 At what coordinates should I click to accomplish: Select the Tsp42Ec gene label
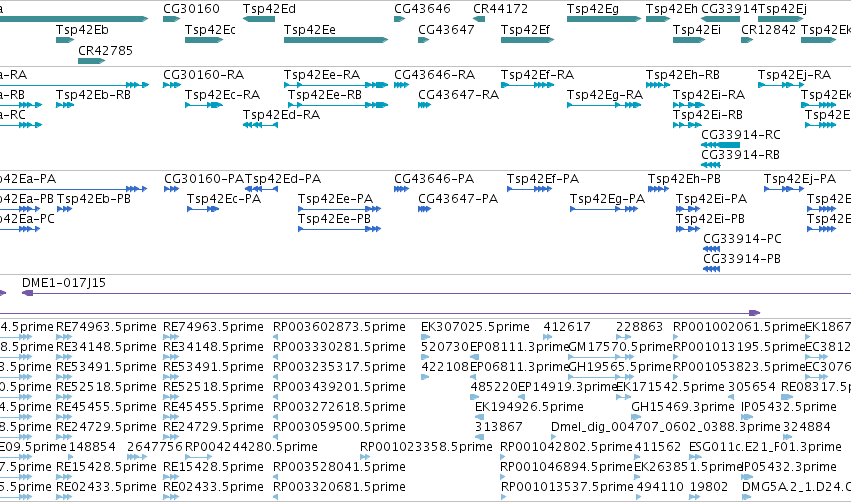click(x=210, y=30)
